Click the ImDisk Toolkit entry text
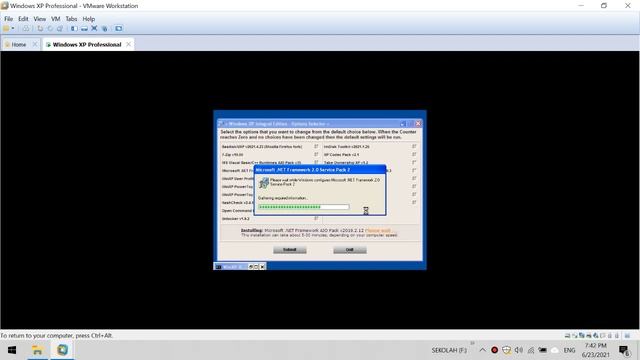Image resolution: width=640 pixels, height=360 pixels. tap(347, 147)
